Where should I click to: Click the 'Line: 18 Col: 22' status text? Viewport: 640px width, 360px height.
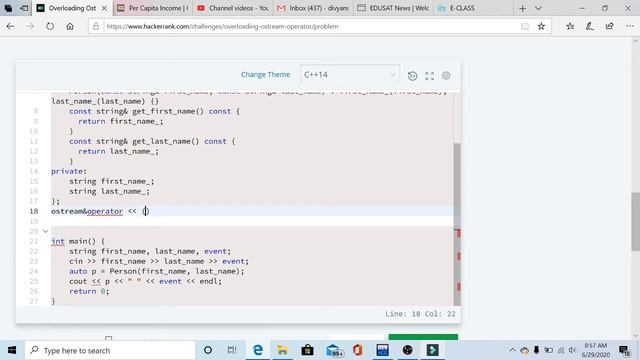click(420, 314)
